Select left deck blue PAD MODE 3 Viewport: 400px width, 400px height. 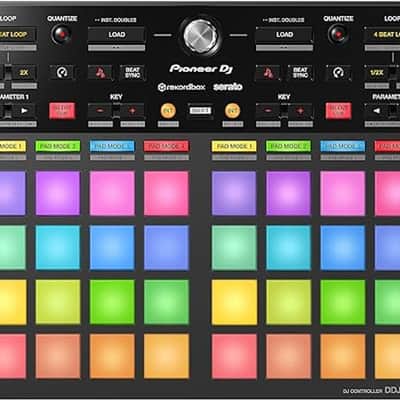point(112,146)
